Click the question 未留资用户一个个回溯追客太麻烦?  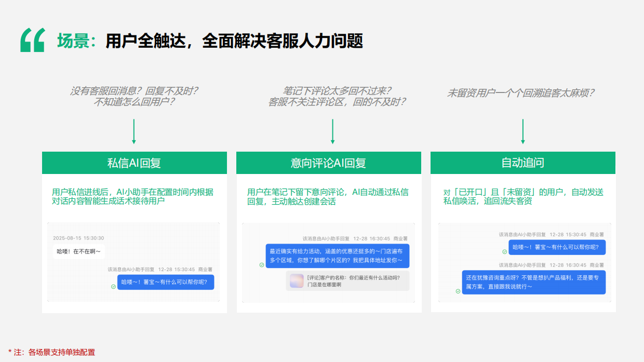[x=521, y=93]
